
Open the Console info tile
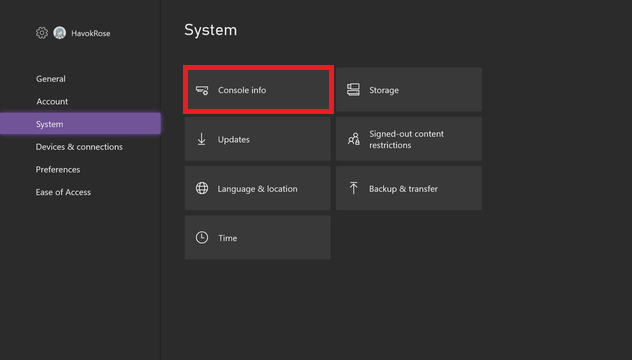coord(258,89)
